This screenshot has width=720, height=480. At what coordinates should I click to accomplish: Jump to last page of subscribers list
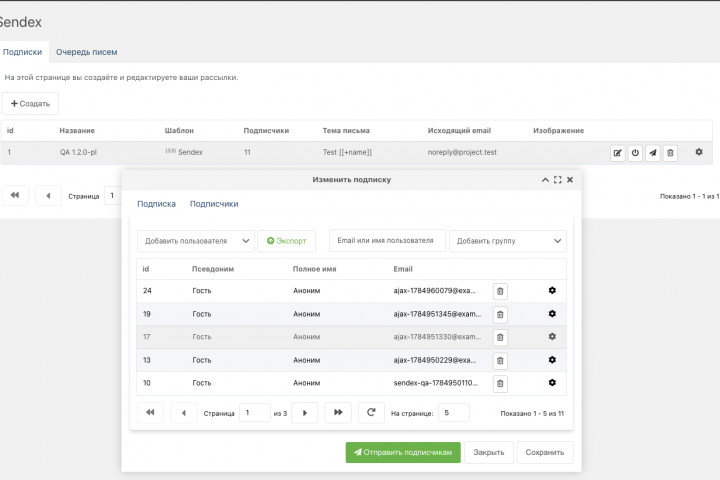338,412
